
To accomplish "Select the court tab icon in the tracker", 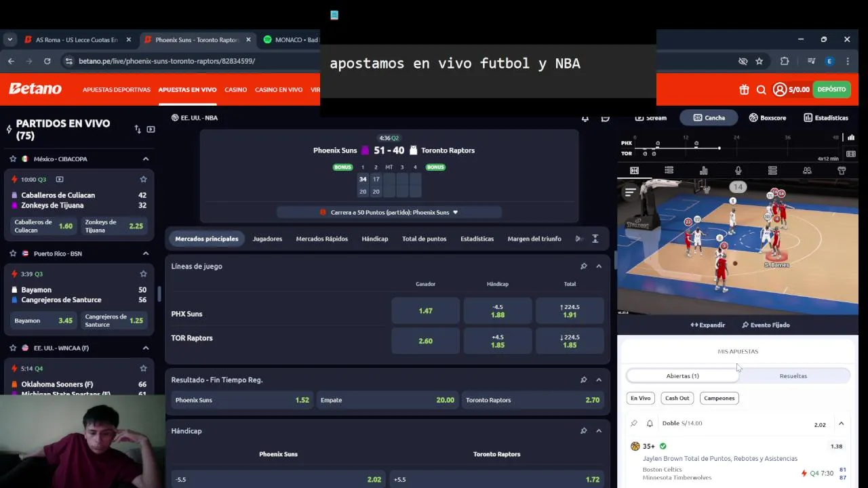I will [x=634, y=171].
